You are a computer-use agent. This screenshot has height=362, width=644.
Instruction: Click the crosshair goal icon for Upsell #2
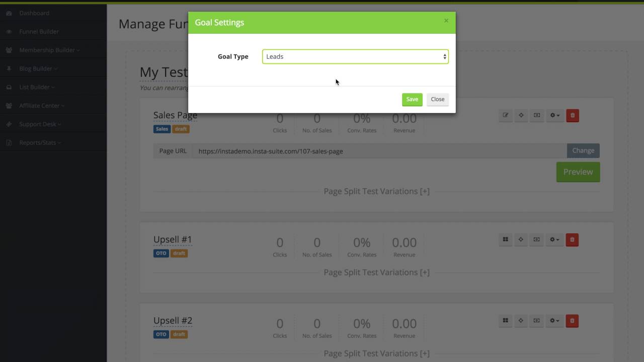click(x=521, y=321)
